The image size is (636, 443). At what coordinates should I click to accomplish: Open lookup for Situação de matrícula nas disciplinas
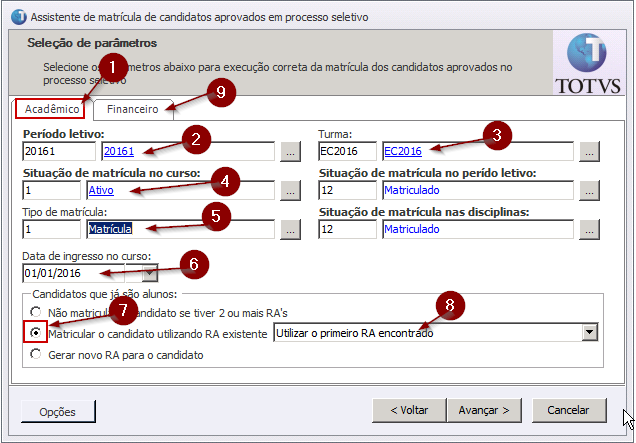coord(588,229)
